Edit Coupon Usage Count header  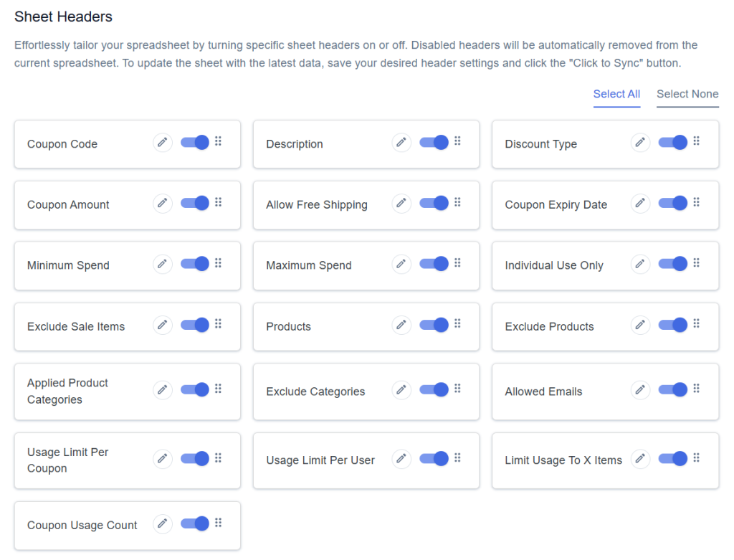tap(163, 523)
